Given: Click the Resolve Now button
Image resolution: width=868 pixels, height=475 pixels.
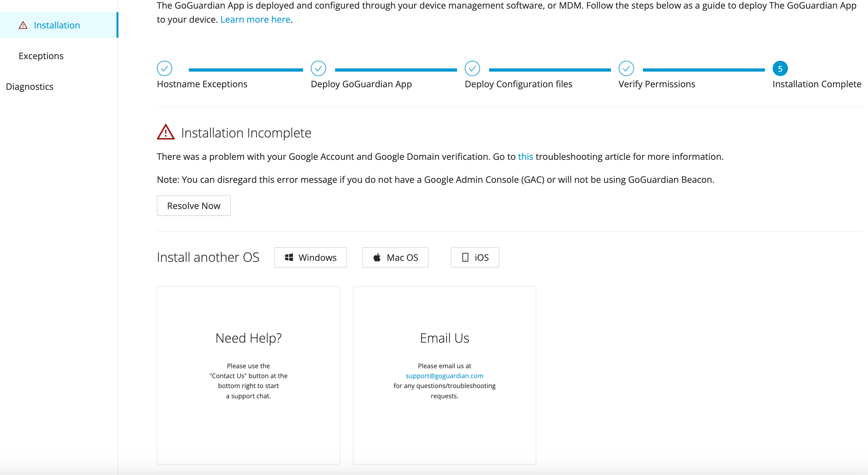Looking at the screenshot, I should click(193, 205).
